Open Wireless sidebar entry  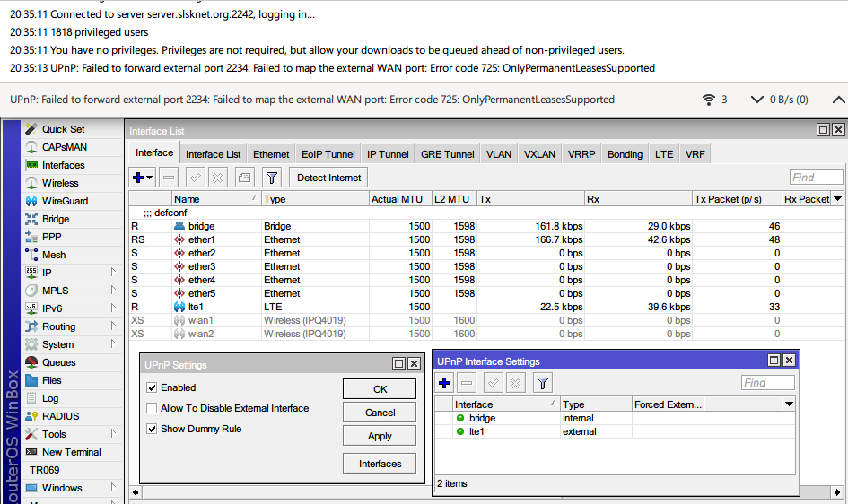tap(59, 183)
